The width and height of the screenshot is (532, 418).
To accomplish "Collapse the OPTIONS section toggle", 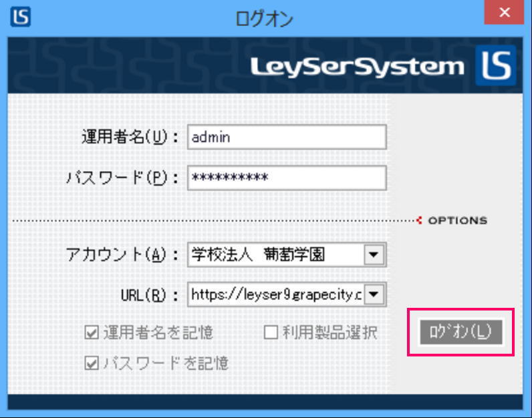I will [452, 220].
